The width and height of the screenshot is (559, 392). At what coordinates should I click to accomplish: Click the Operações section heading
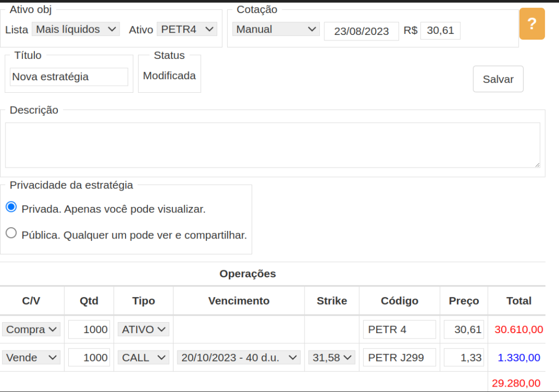[247, 274]
